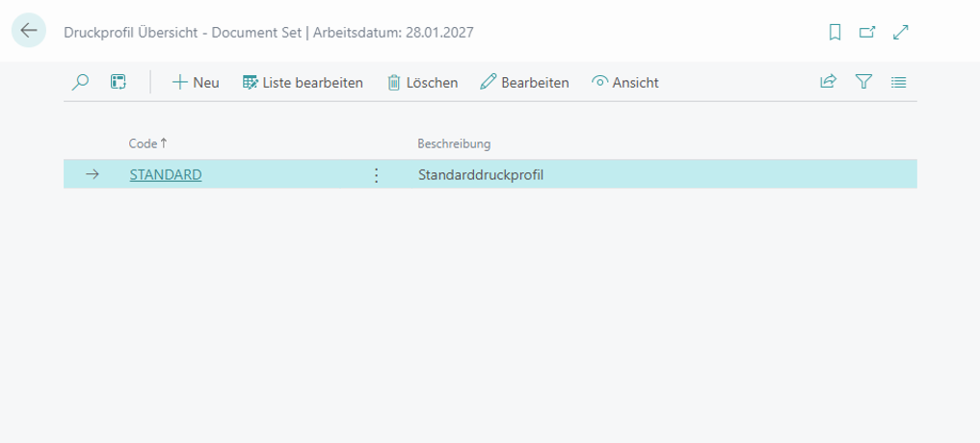Open the profile in Ansicht mode

click(x=625, y=83)
